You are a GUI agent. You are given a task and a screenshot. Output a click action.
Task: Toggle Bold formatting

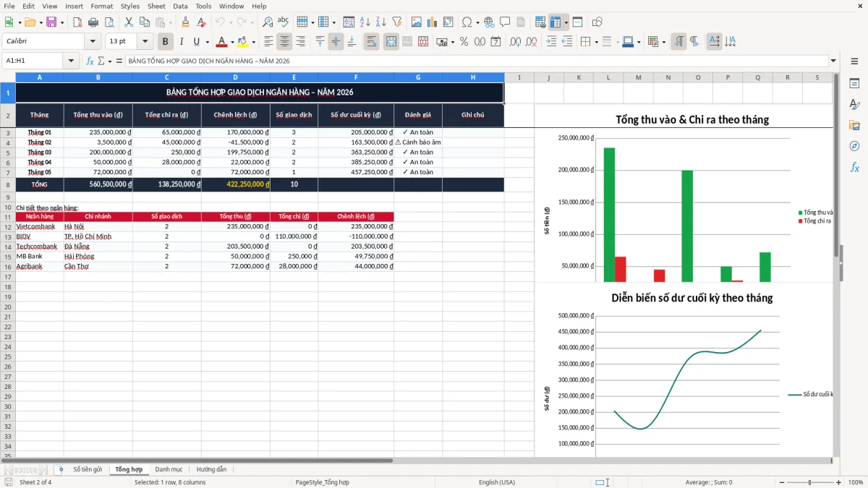click(166, 42)
